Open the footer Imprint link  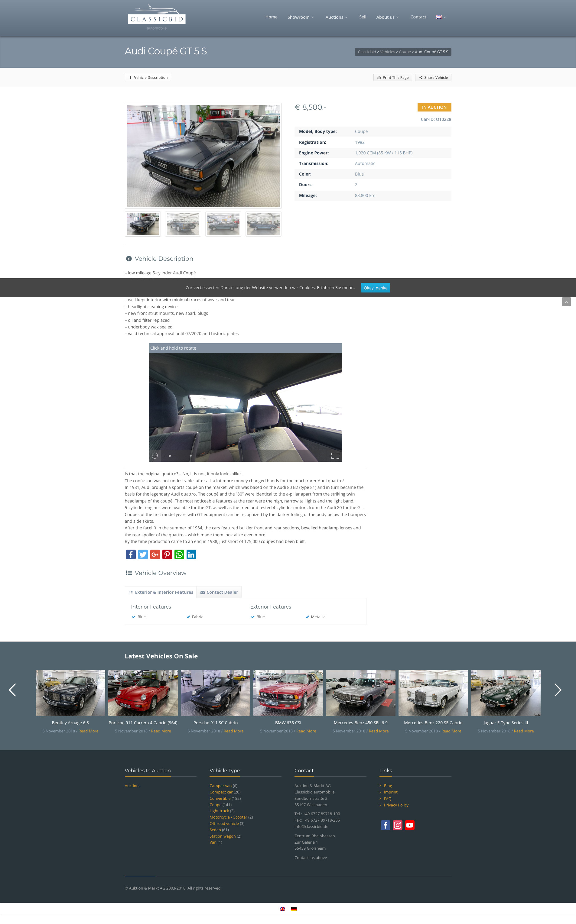click(x=390, y=792)
